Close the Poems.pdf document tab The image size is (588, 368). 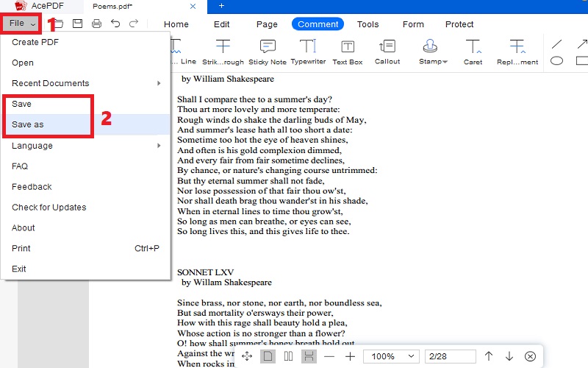(193, 7)
